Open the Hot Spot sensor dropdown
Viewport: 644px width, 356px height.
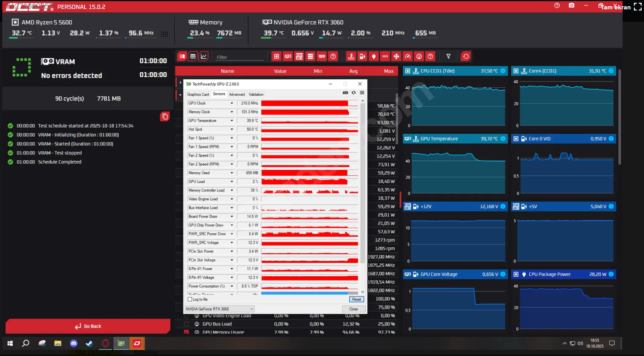(x=232, y=129)
